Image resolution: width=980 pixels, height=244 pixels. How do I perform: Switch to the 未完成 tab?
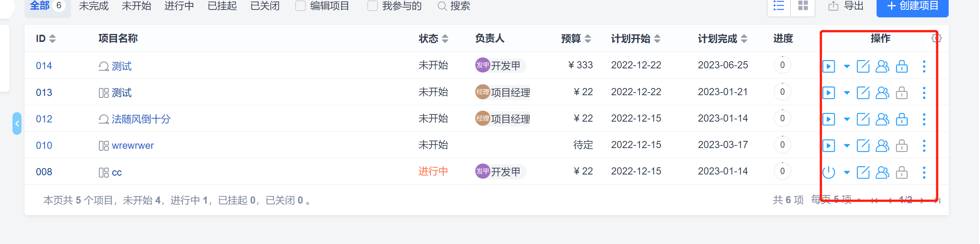[x=94, y=6]
